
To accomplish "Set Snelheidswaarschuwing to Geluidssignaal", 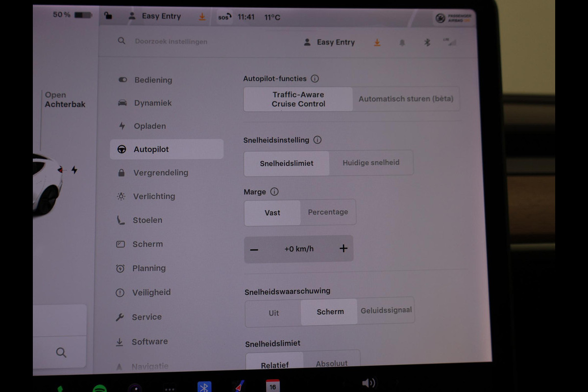I will tap(386, 311).
